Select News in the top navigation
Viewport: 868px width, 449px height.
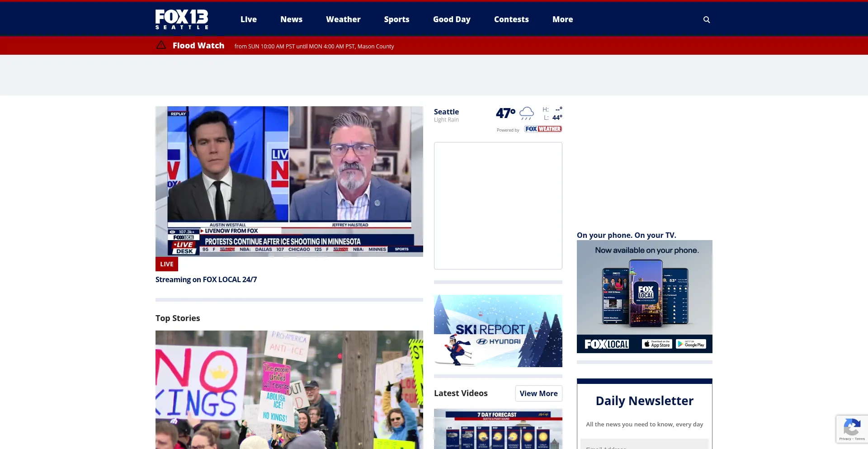click(291, 19)
